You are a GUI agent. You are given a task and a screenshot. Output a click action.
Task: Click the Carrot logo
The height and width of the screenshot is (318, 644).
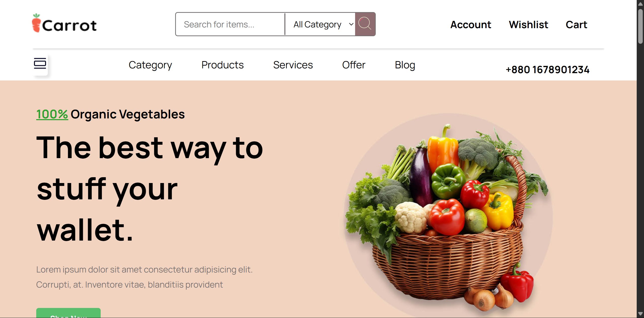64,23
